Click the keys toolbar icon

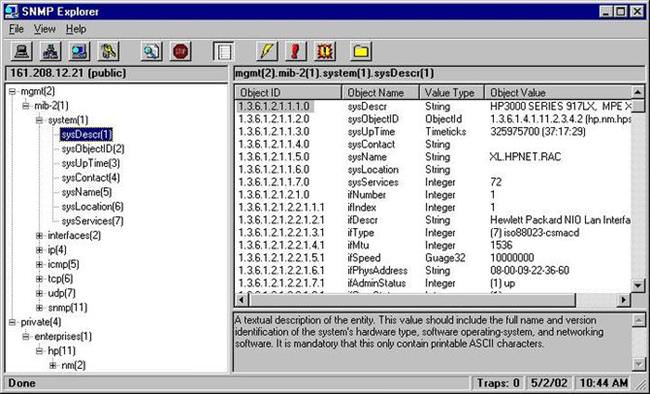coord(109,51)
